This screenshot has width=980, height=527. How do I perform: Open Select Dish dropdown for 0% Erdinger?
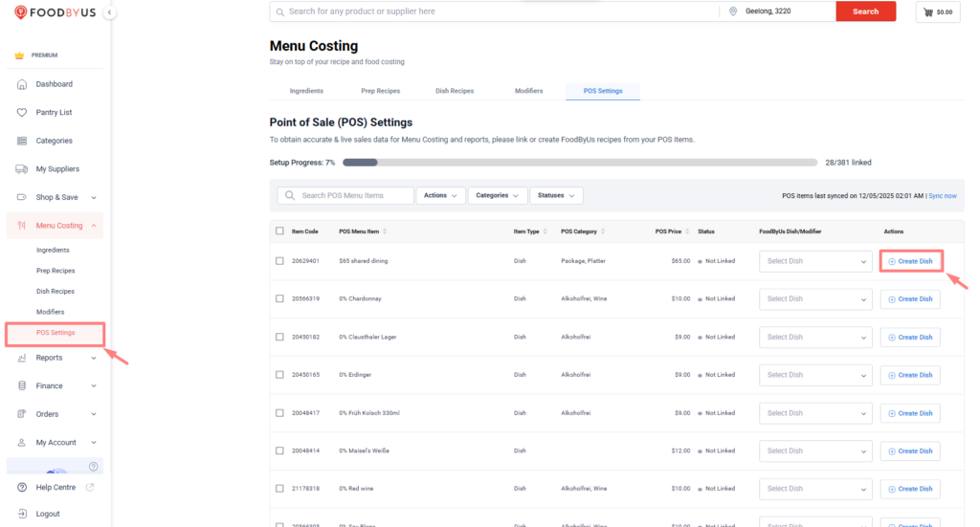[x=815, y=375]
